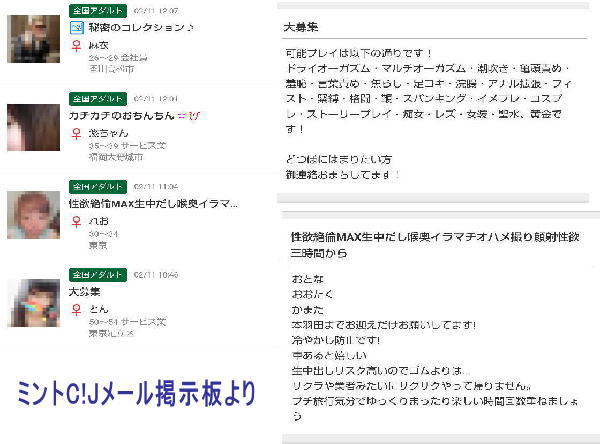
Task: Click female icon next to れお
Action: [76, 220]
